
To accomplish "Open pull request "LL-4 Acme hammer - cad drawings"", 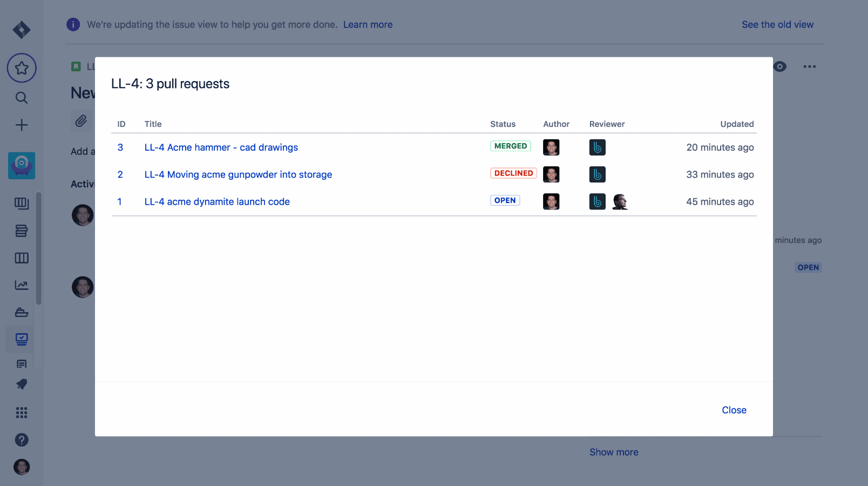I will [221, 147].
